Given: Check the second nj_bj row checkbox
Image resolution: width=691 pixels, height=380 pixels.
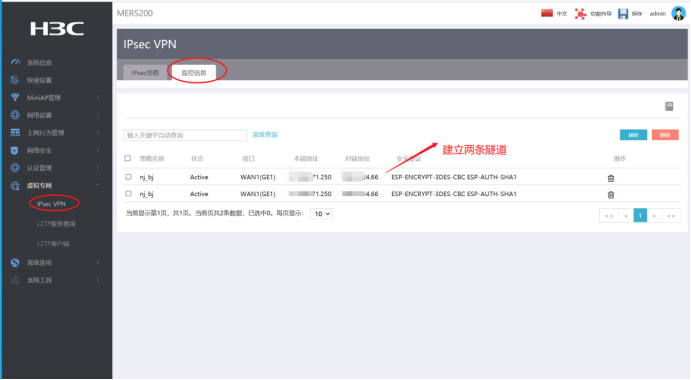Looking at the screenshot, I should click(x=128, y=194).
